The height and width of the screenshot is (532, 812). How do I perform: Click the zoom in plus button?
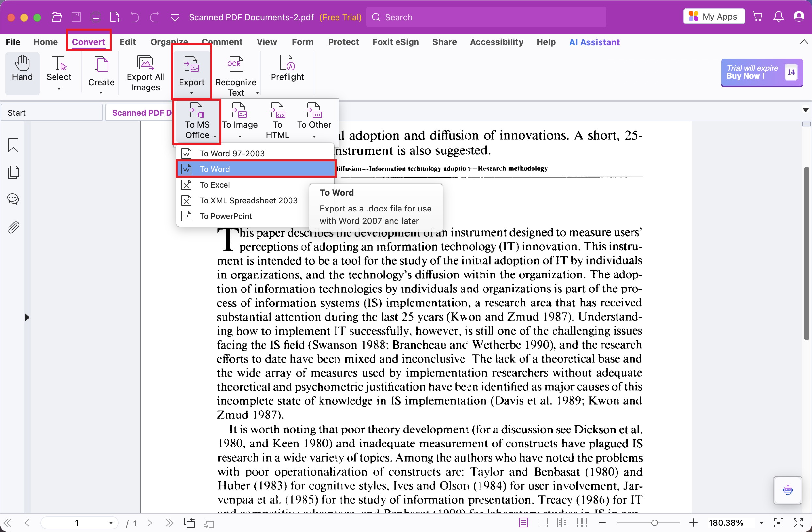[693, 523]
